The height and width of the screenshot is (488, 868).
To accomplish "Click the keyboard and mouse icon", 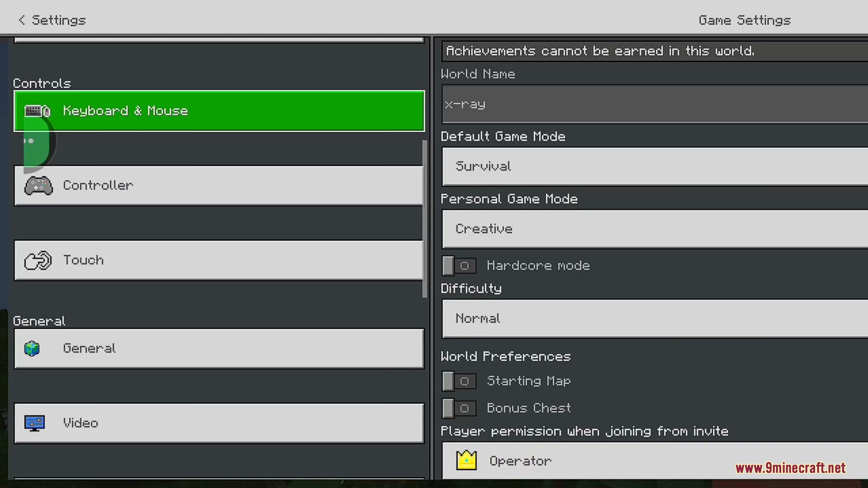I will tap(37, 111).
